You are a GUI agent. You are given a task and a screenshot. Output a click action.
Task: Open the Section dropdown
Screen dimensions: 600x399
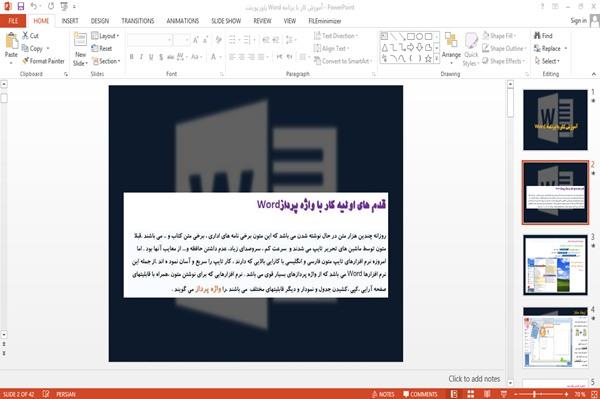[106, 61]
